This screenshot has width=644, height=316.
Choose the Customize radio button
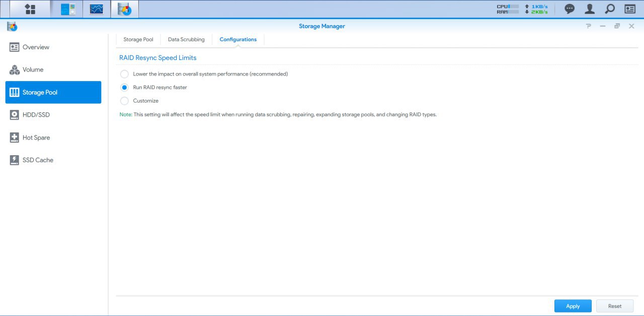click(124, 101)
